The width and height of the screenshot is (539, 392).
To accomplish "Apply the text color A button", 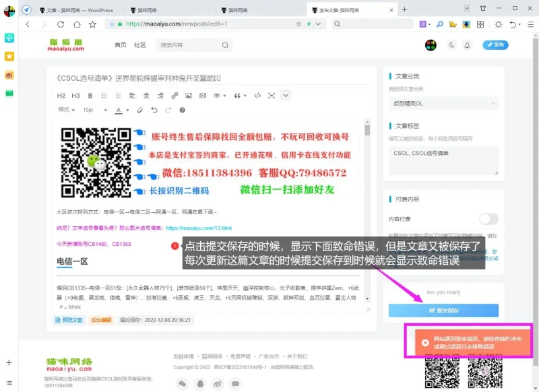I will [119, 110].
